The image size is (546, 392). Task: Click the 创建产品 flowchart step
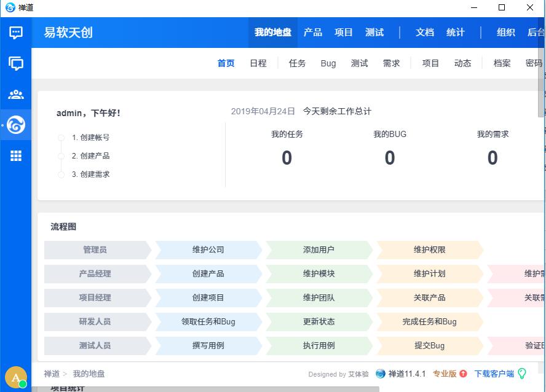208,274
